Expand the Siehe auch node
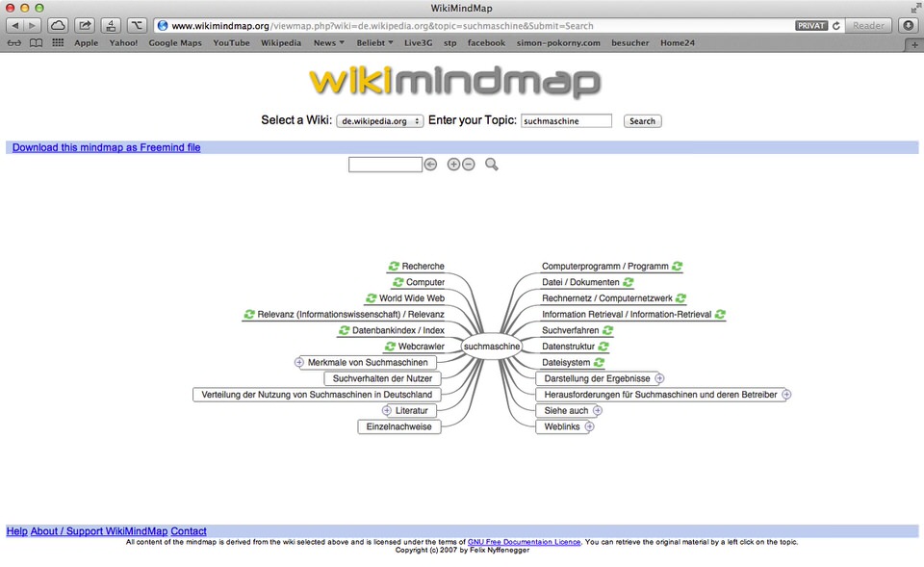The image size is (924, 567). point(598,410)
